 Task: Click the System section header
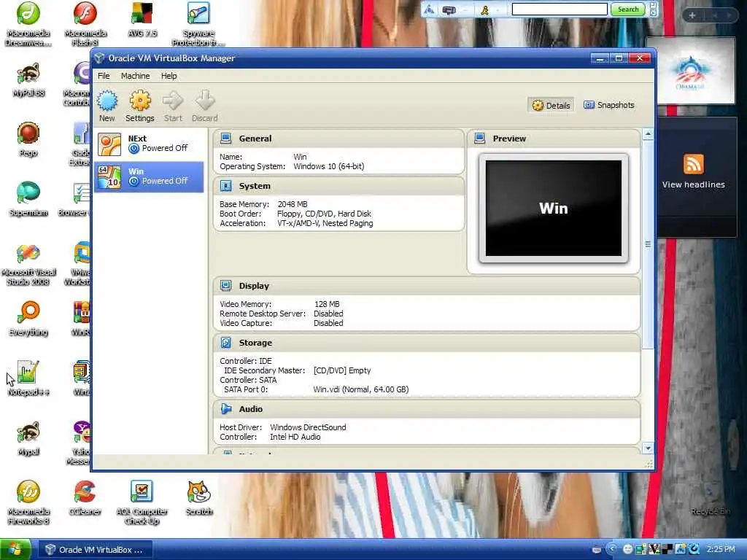click(x=338, y=186)
